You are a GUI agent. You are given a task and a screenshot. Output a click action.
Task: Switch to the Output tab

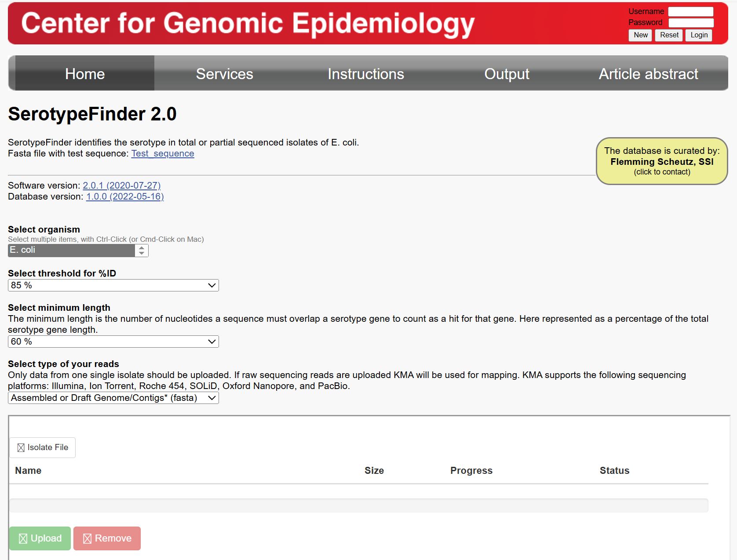coord(507,74)
